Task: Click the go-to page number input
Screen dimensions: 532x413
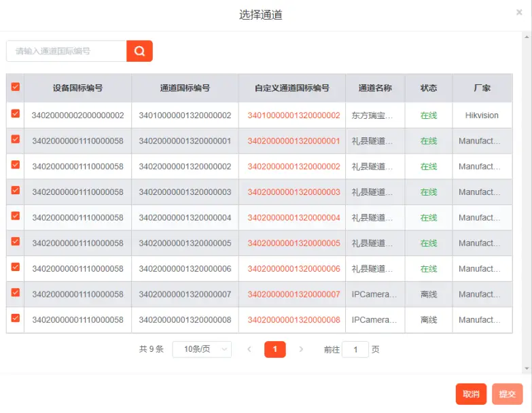Action: click(355, 349)
